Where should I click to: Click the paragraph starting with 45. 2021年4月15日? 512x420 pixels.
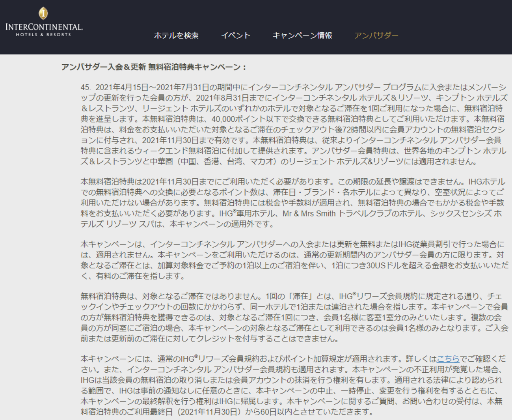click(x=294, y=124)
